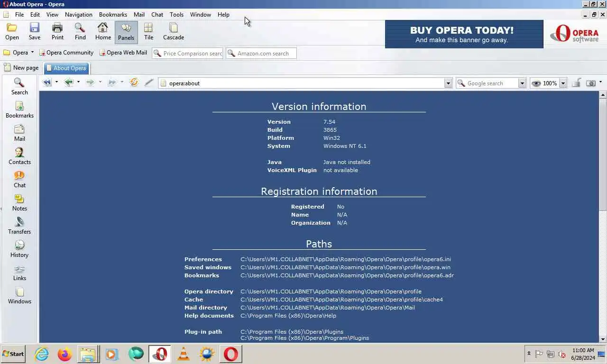Open the Opera Web Mail bookmark
The width and height of the screenshot is (607, 364).
[x=123, y=53]
